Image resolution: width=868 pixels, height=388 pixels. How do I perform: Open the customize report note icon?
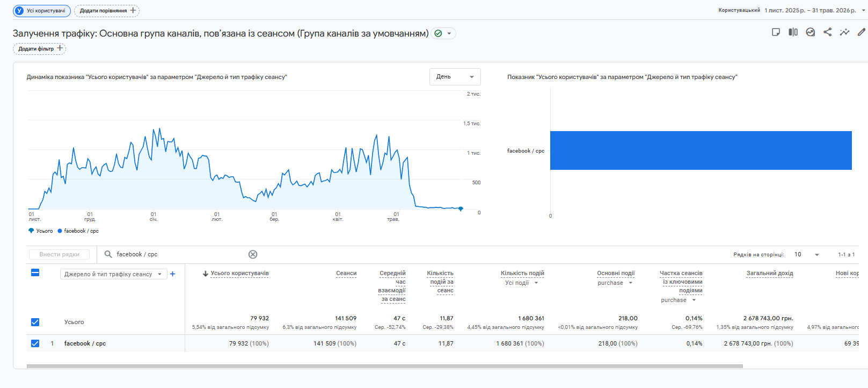776,32
